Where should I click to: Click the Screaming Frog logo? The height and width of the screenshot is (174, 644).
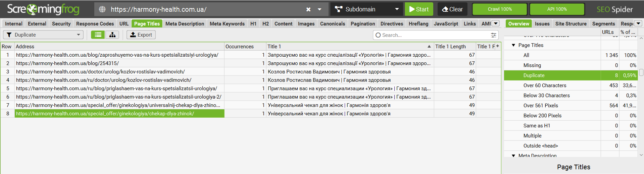click(43, 9)
